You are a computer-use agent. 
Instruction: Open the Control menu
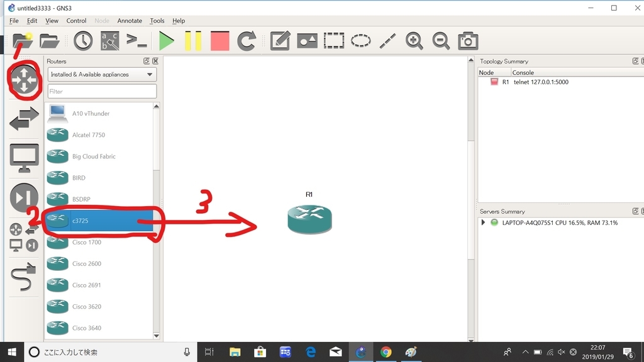click(x=76, y=21)
